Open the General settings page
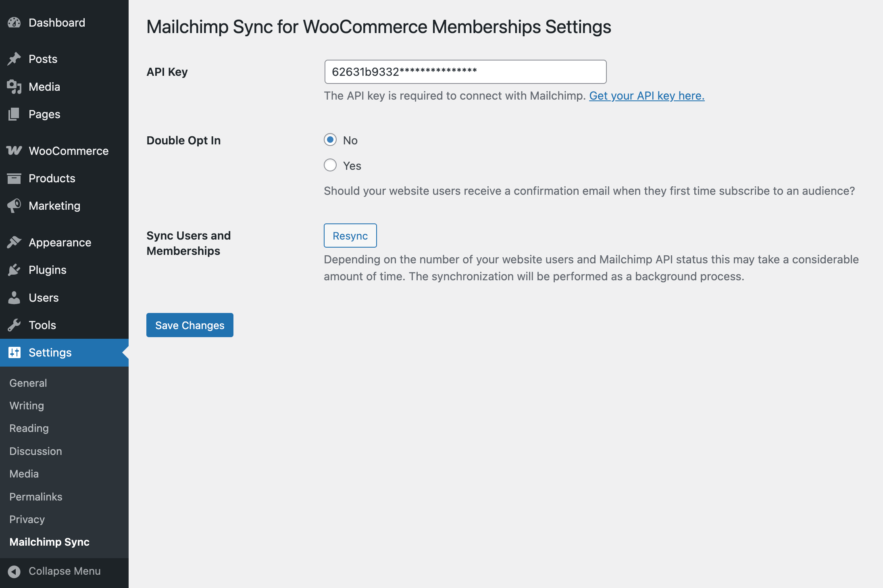Screen dimensions: 883x588 click(x=28, y=383)
